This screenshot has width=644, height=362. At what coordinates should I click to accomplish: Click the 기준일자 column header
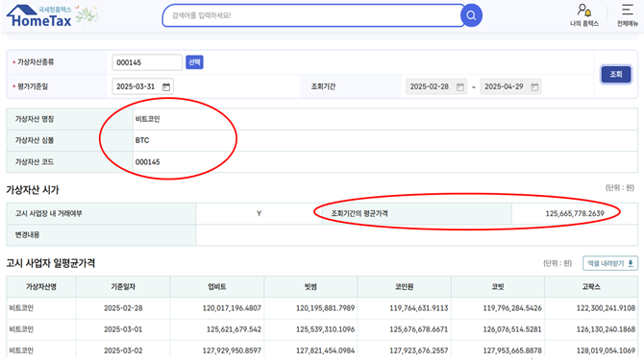(x=123, y=286)
